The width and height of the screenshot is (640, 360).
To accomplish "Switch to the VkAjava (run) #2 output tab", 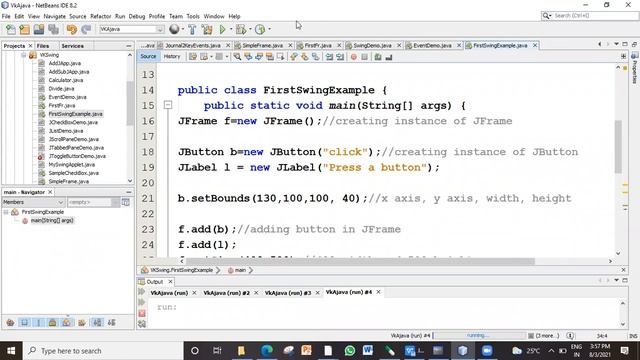I will [x=227, y=293].
